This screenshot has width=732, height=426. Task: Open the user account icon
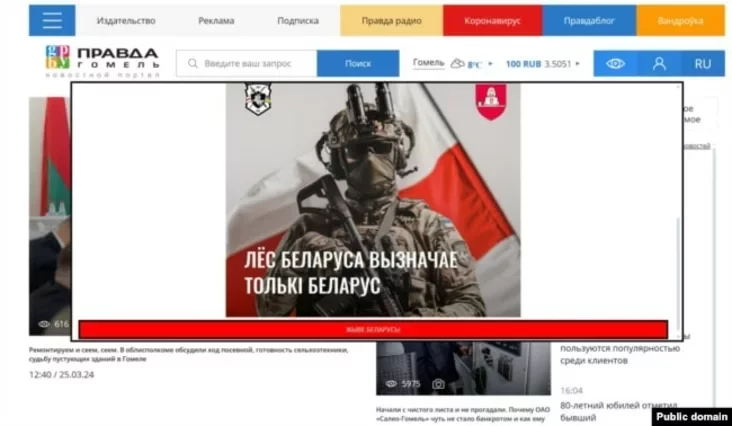point(659,63)
